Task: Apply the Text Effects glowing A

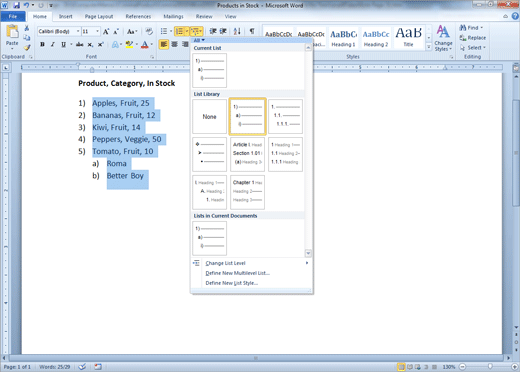Action: [115, 44]
